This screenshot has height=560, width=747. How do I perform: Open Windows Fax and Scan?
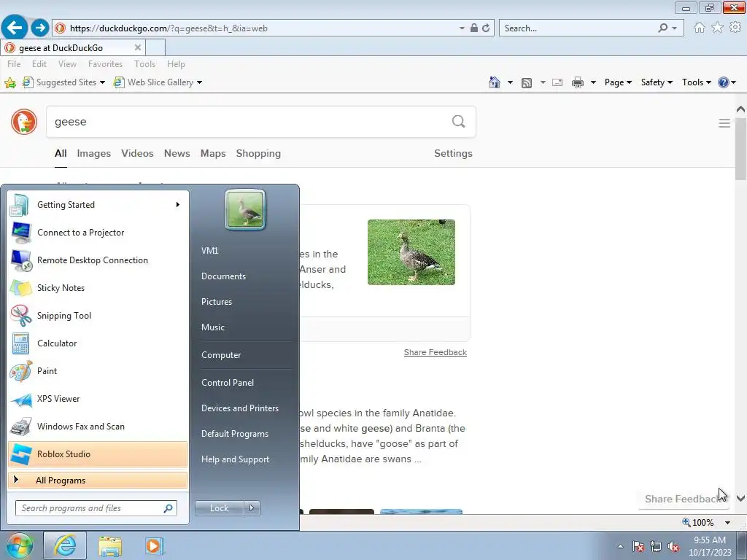click(x=98, y=427)
